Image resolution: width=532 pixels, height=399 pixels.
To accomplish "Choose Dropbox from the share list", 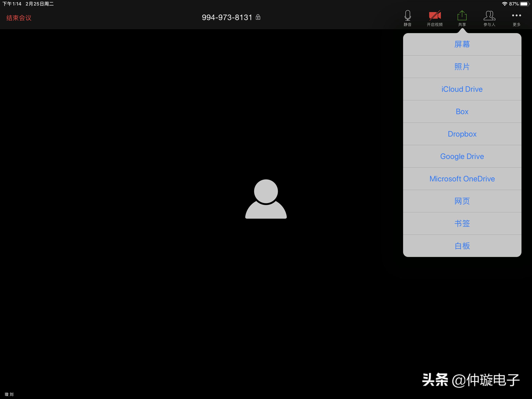I will click(462, 134).
